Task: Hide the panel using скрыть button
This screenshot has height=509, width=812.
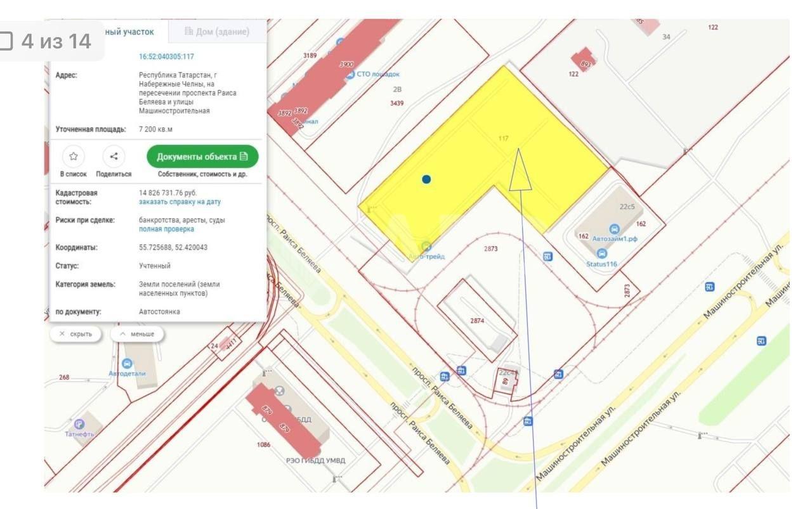Action: pos(75,333)
